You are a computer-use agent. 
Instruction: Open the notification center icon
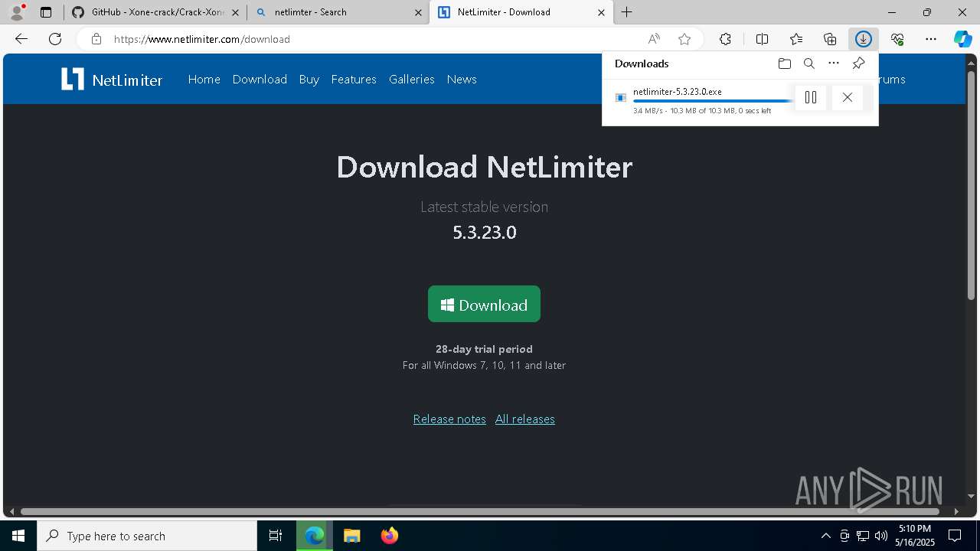(955, 536)
